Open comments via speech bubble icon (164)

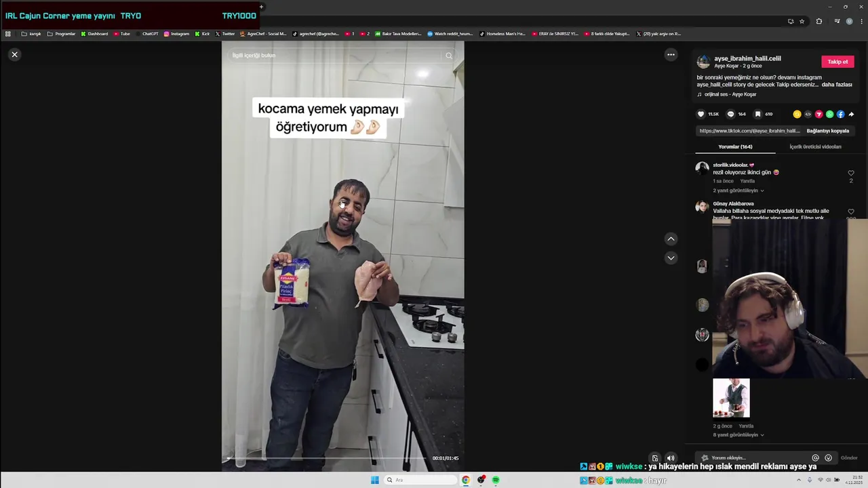(x=730, y=114)
